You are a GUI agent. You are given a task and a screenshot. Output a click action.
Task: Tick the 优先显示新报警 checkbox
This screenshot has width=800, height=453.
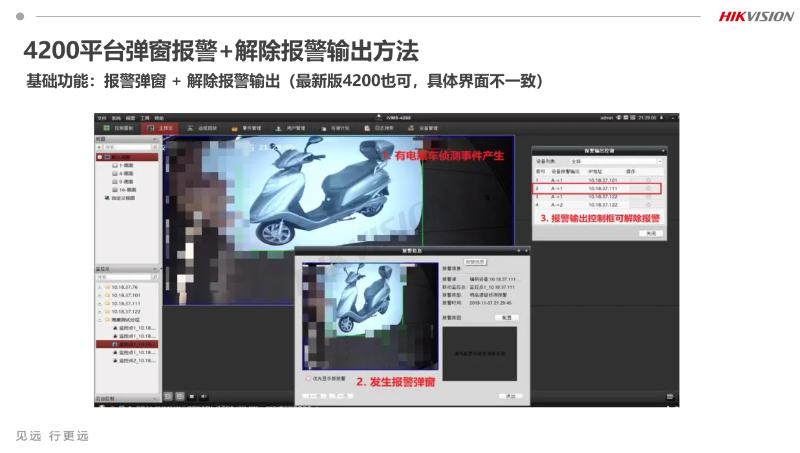pyautogui.click(x=308, y=379)
